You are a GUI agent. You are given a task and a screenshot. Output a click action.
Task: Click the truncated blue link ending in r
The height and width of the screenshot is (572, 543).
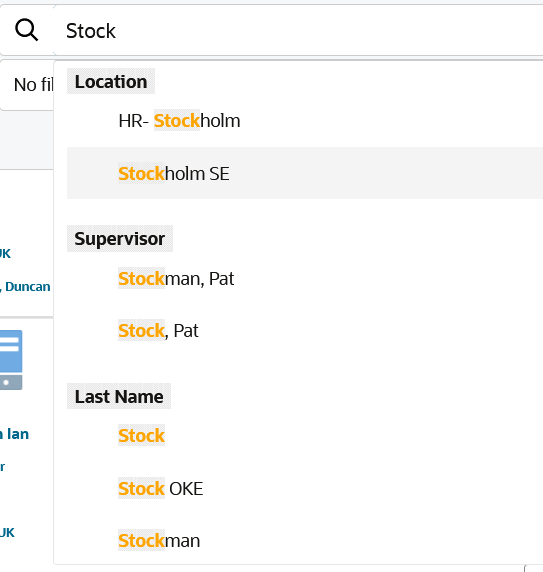tap(2, 467)
